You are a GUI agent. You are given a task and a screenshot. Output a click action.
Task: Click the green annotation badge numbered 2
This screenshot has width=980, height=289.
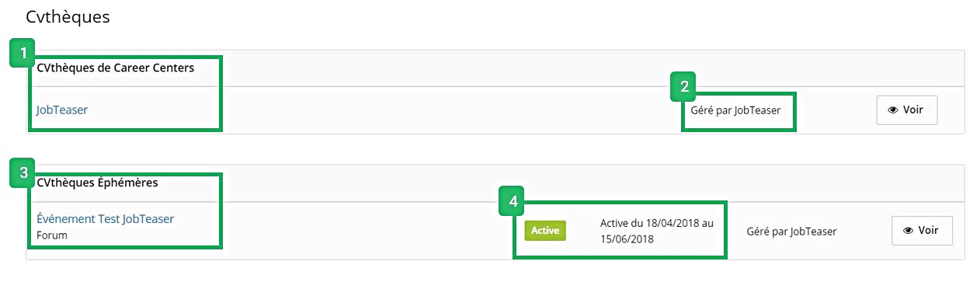click(x=683, y=87)
